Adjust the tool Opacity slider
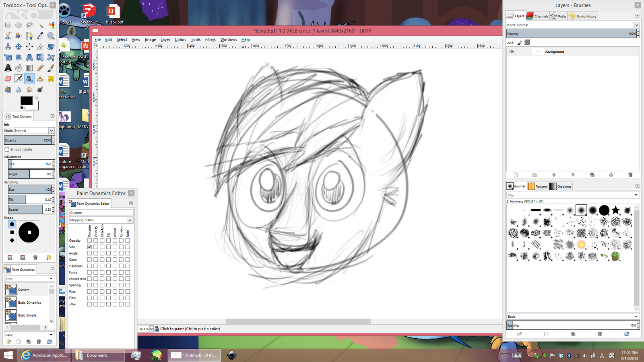This screenshot has height=362, width=644. [x=27, y=140]
